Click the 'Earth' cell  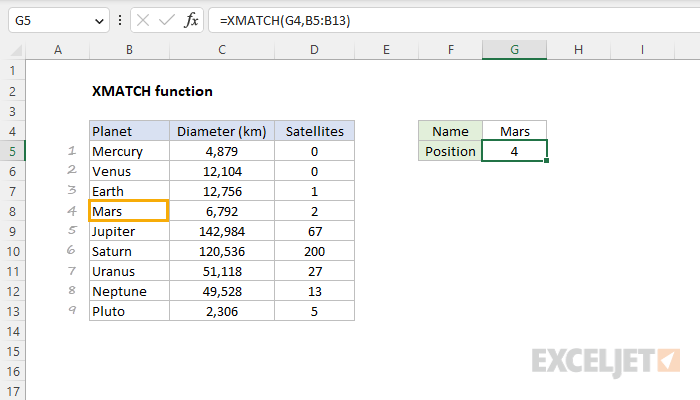129,192
